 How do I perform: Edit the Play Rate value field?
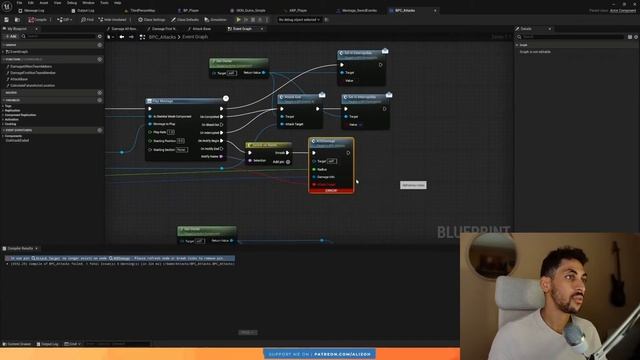coord(171,132)
